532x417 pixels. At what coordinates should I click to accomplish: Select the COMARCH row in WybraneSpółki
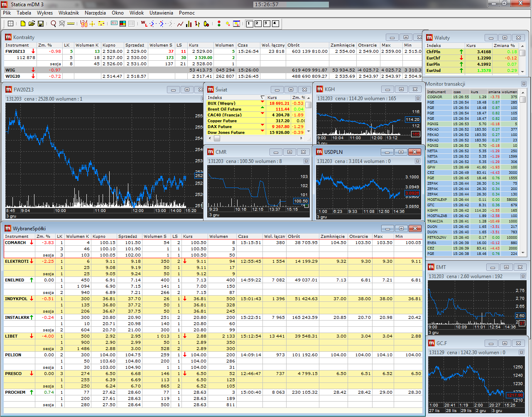point(213,242)
